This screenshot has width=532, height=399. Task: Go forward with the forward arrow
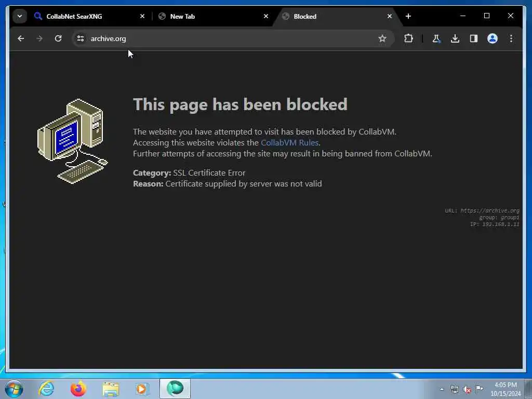[39, 38]
